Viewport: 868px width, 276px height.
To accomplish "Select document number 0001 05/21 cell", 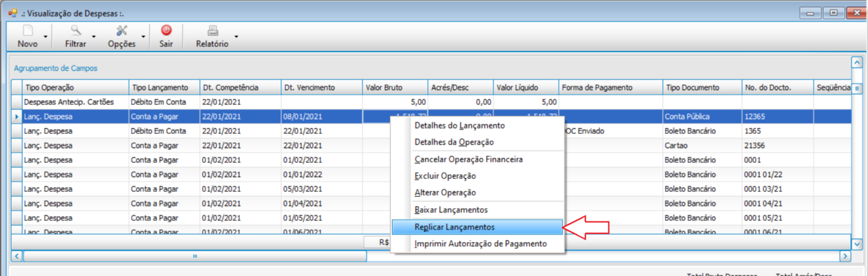I will pos(778,218).
